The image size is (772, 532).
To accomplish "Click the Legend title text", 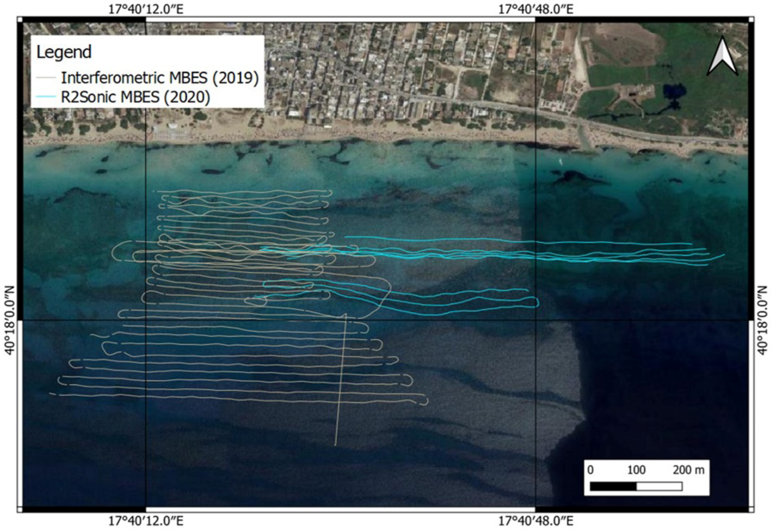I will [x=64, y=52].
